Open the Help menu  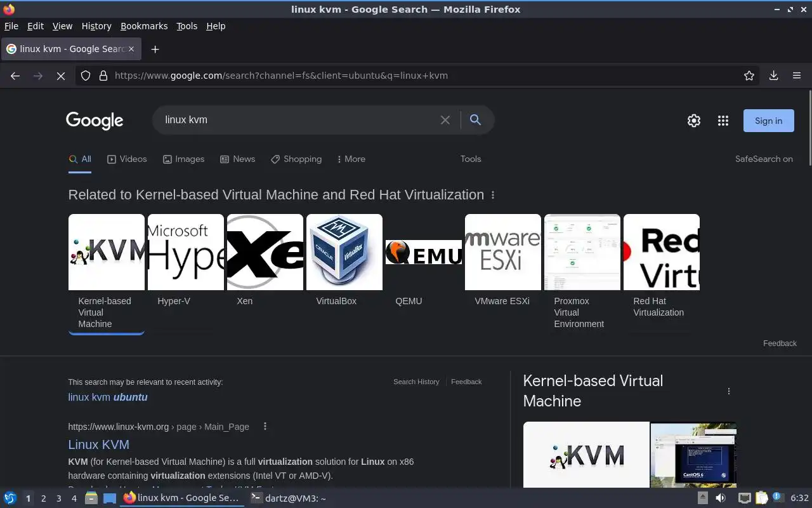[x=216, y=26]
